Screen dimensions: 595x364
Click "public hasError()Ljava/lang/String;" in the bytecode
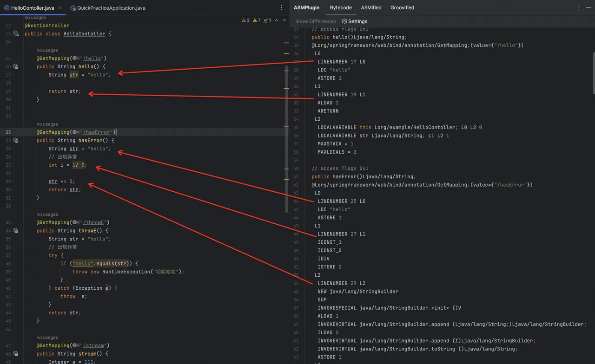pos(364,176)
